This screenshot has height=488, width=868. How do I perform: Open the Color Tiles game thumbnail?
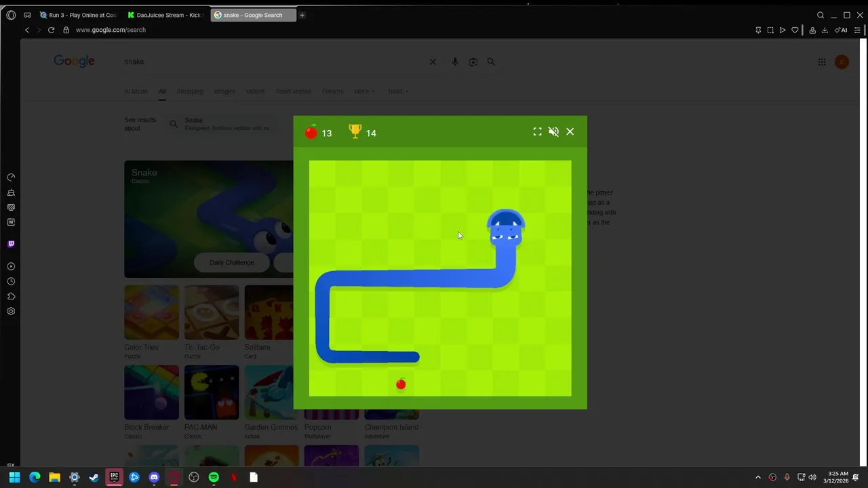[x=151, y=312]
